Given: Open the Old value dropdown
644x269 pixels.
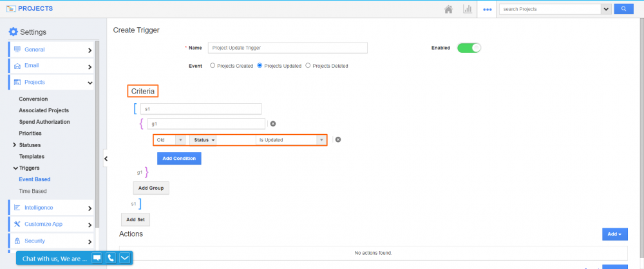Looking at the screenshot, I should coord(171,140).
